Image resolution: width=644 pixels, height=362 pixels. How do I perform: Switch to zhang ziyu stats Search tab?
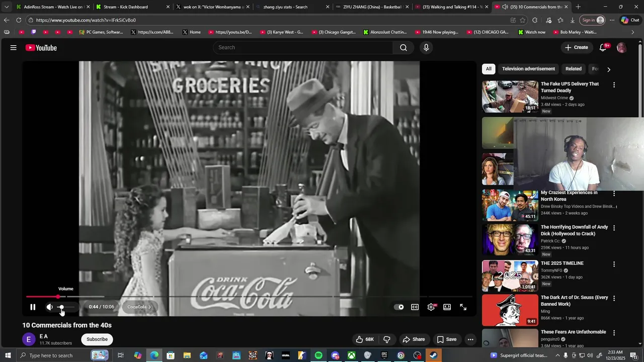click(x=293, y=7)
